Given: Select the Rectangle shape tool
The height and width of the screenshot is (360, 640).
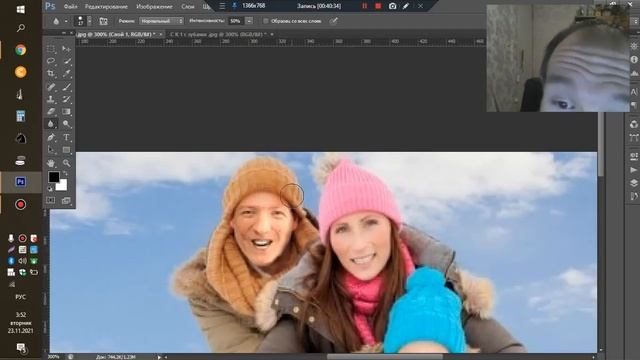Looking at the screenshot, I should point(66,150).
